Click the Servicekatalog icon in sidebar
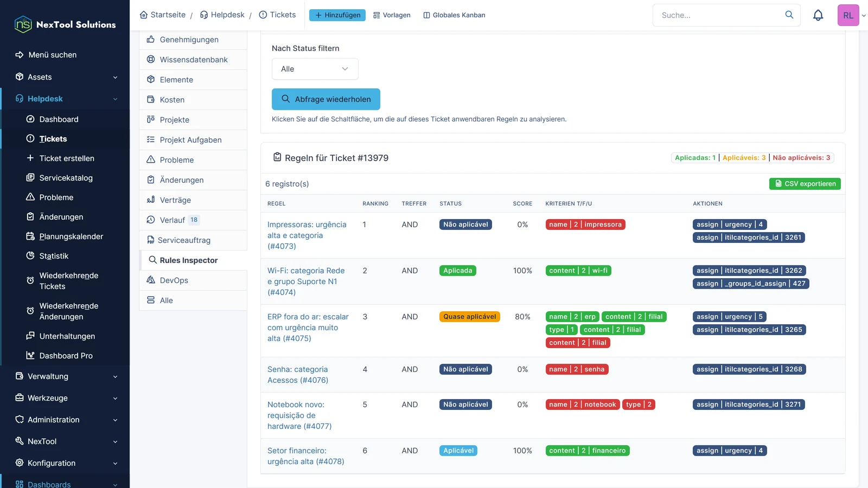Image resolution: width=868 pixels, height=488 pixels. tap(30, 177)
